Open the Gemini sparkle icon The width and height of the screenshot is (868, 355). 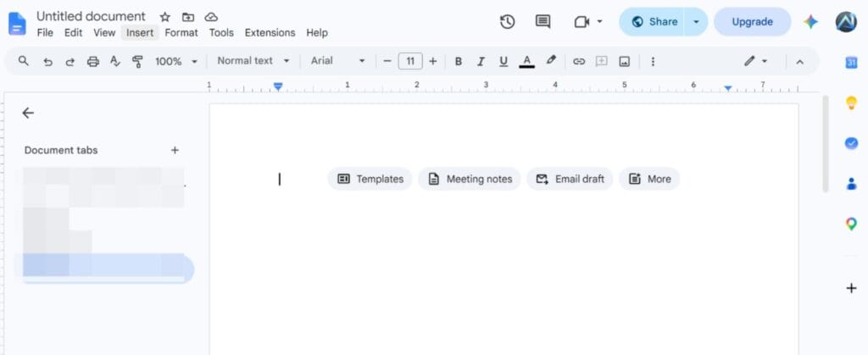tap(811, 21)
